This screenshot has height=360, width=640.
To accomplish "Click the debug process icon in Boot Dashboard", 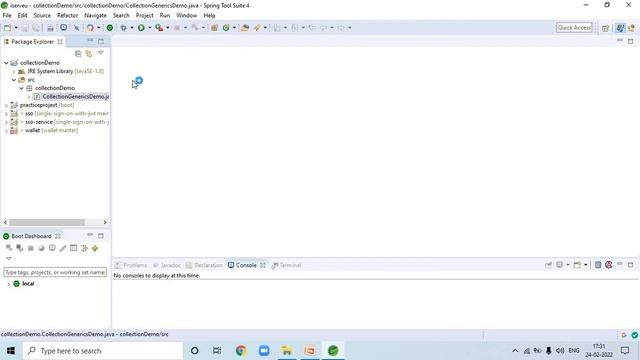I will click(x=20, y=248).
